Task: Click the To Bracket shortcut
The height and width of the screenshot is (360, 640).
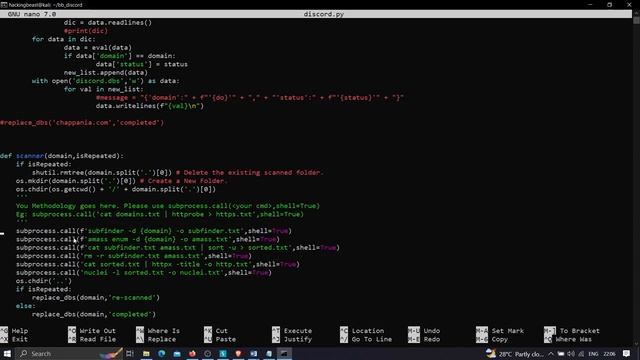Action: pos(572,331)
